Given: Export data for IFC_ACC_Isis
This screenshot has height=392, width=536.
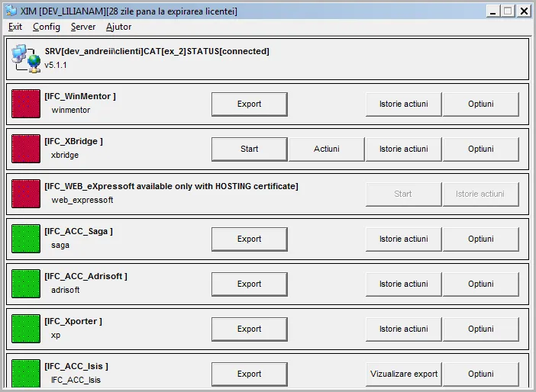Looking at the screenshot, I should point(250,374).
